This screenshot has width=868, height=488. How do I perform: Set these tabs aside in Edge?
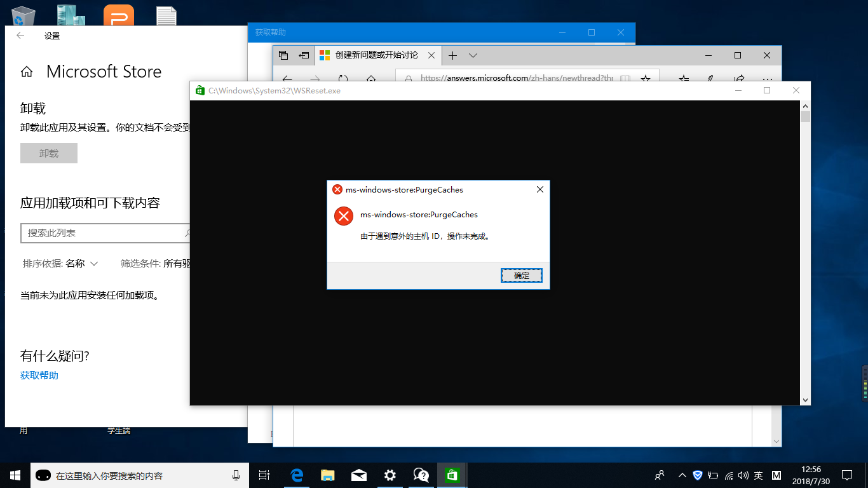(x=304, y=55)
